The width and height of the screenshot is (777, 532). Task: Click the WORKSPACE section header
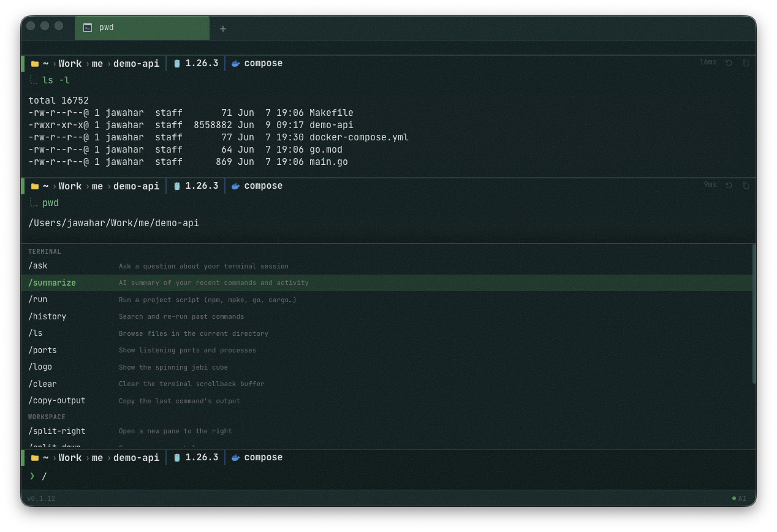(x=47, y=417)
